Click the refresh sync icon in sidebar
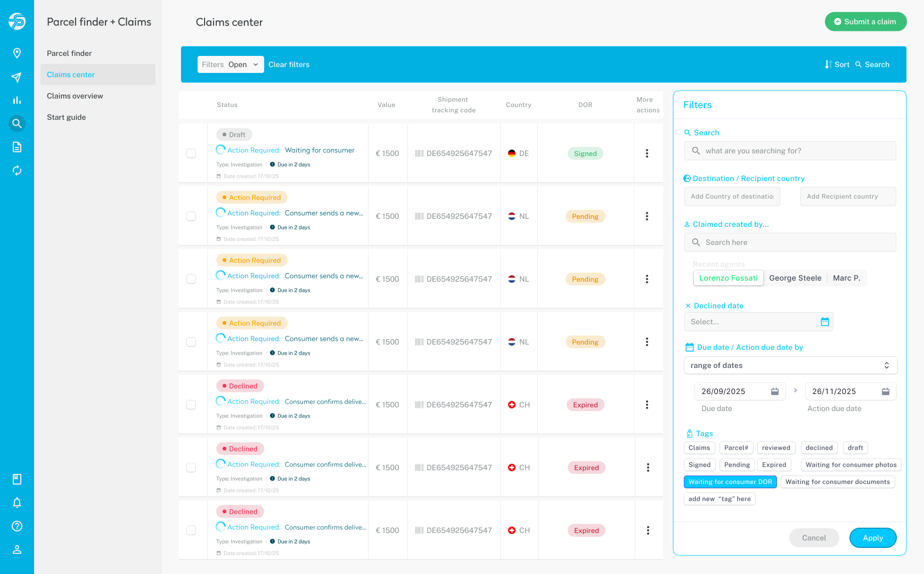924x574 pixels. (17, 170)
